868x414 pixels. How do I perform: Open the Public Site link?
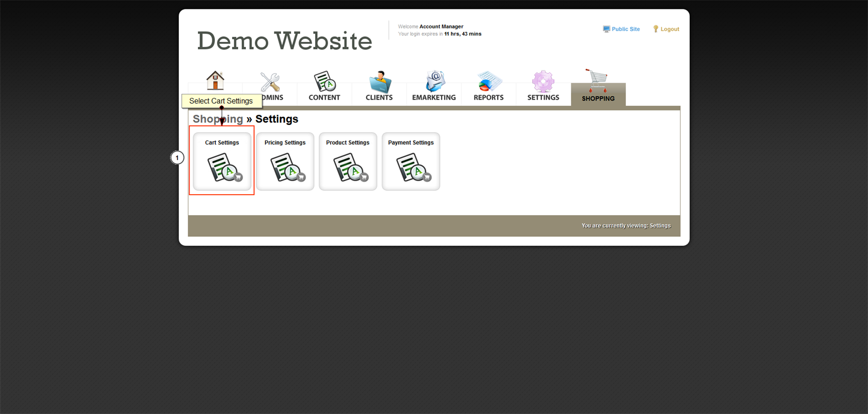coord(625,29)
